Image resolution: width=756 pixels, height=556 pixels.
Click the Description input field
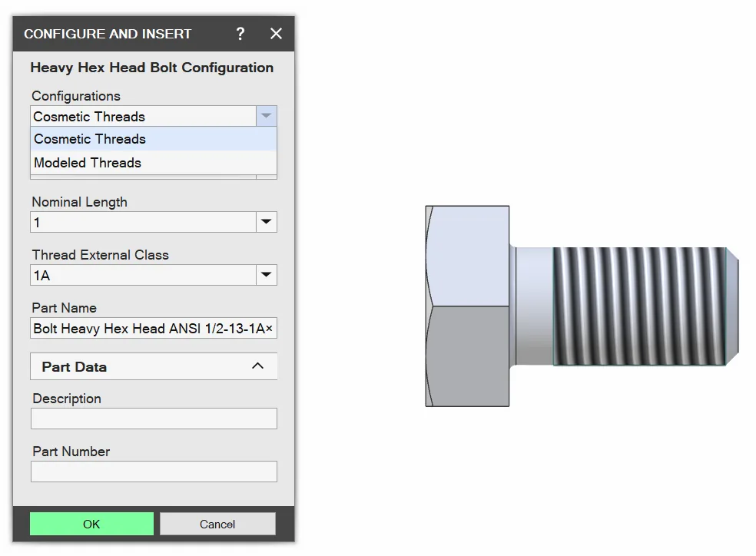154,419
